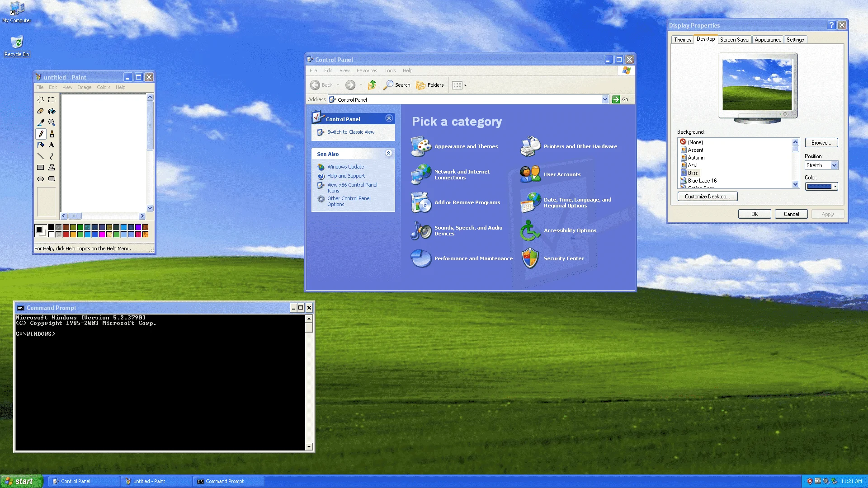Collapse the Control Panel sidebar section
Screen dimensions: 868x488
(x=389, y=118)
